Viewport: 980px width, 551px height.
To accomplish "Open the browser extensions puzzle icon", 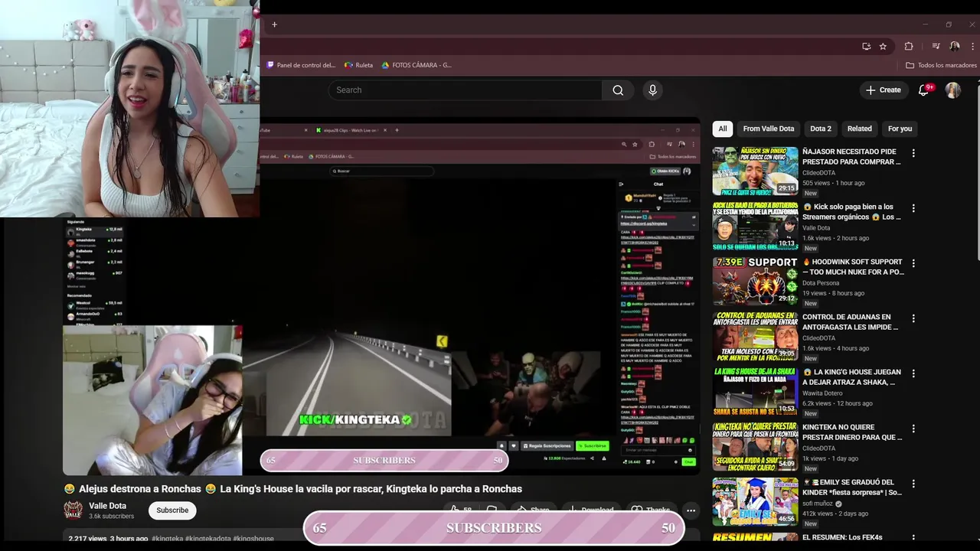I will (x=909, y=46).
